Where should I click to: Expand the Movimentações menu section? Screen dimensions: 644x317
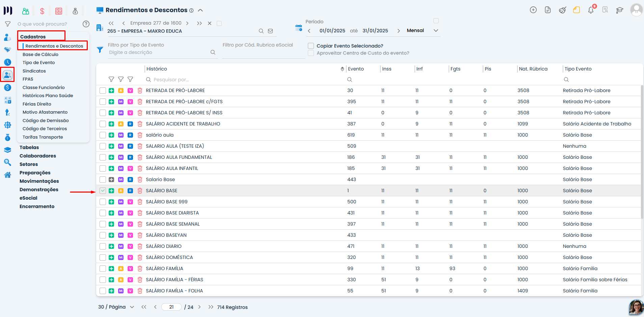pos(39,181)
